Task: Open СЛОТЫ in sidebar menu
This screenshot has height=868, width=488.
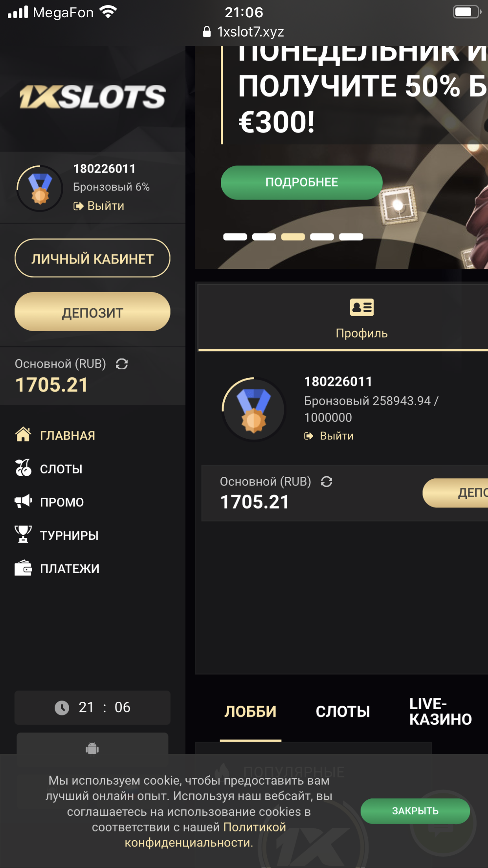Action: (49, 469)
